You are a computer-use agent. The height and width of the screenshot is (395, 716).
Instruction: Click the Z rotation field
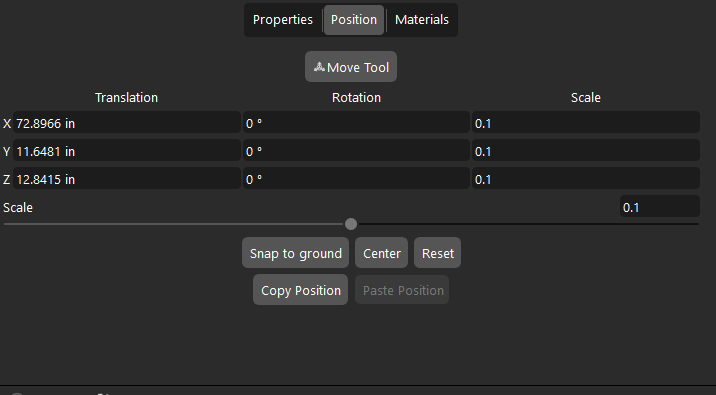(x=356, y=179)
